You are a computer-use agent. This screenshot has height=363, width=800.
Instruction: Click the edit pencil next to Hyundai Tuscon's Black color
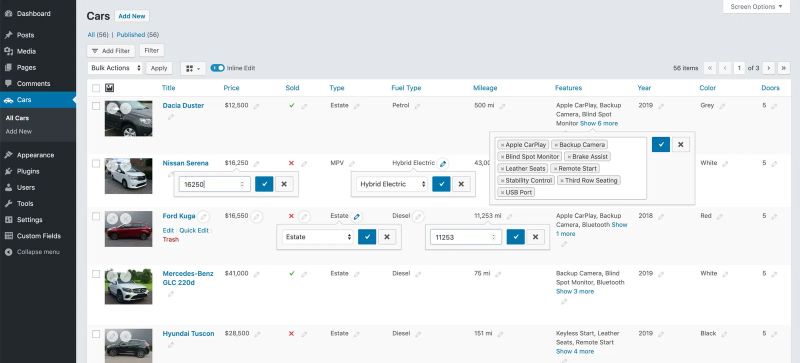724,334
